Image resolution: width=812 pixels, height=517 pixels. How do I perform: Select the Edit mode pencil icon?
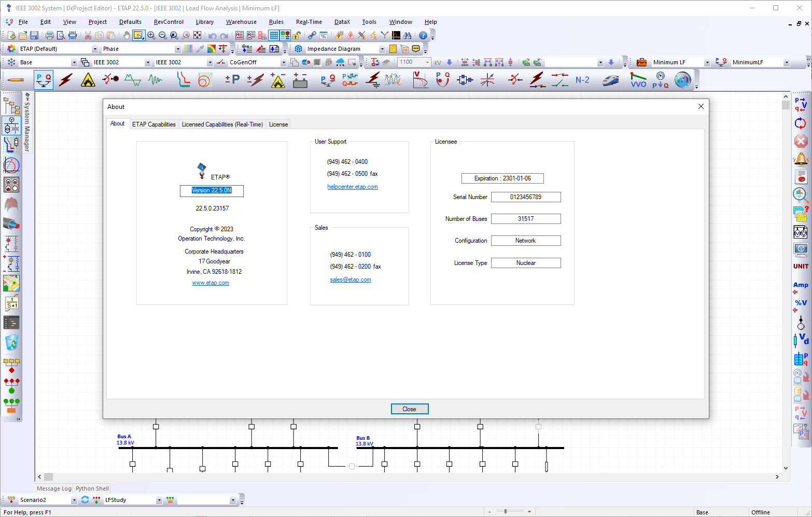16,80
